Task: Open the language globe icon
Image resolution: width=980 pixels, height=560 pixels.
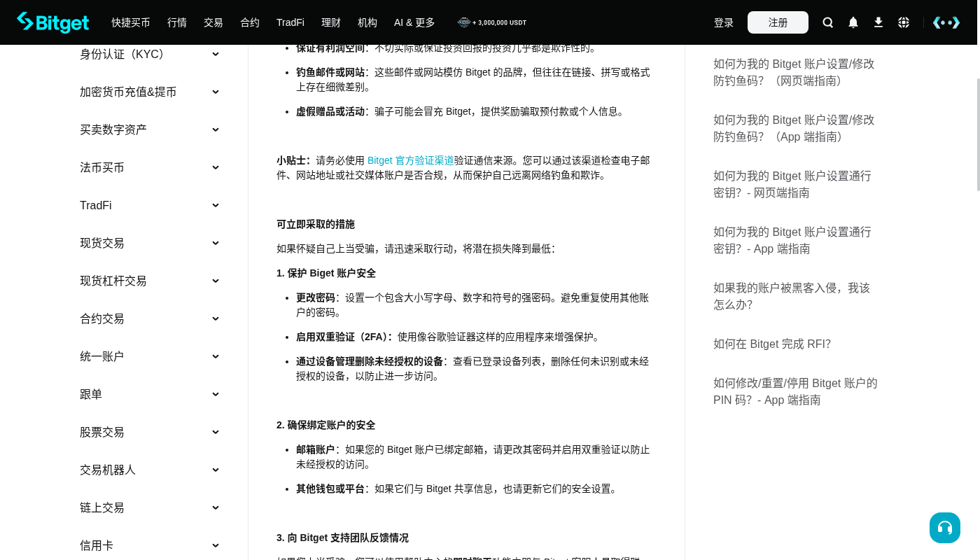Action: [904, 22]
